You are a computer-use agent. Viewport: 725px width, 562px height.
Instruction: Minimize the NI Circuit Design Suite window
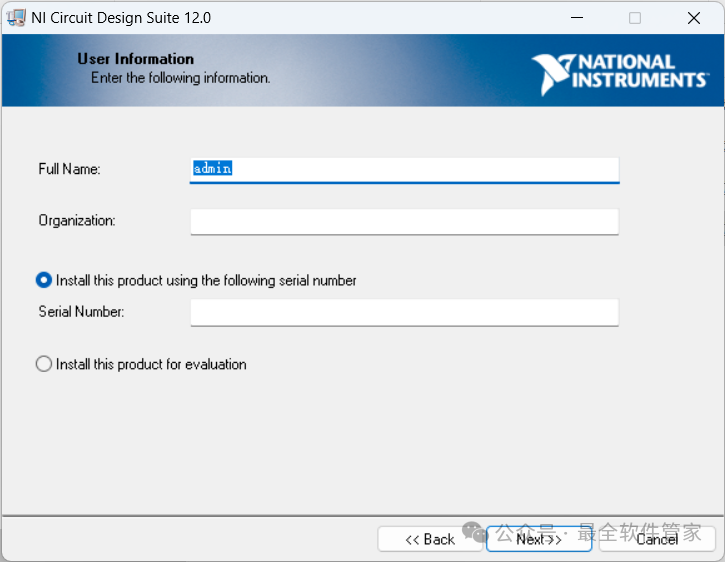coord(577,18)
